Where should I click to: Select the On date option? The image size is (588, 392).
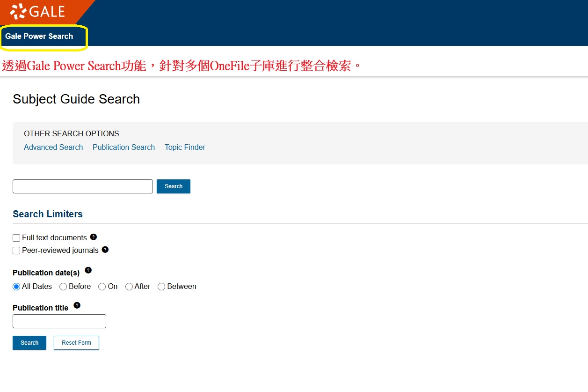102,287
